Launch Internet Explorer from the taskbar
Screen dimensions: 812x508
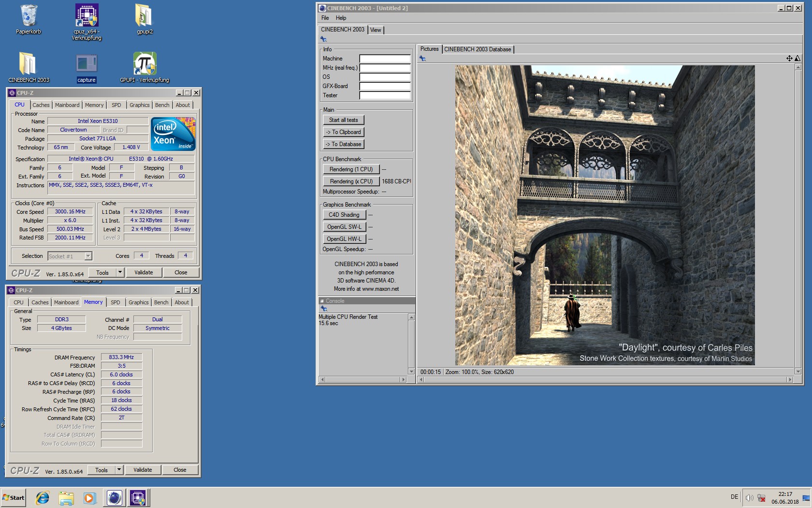tap(43, 497)
